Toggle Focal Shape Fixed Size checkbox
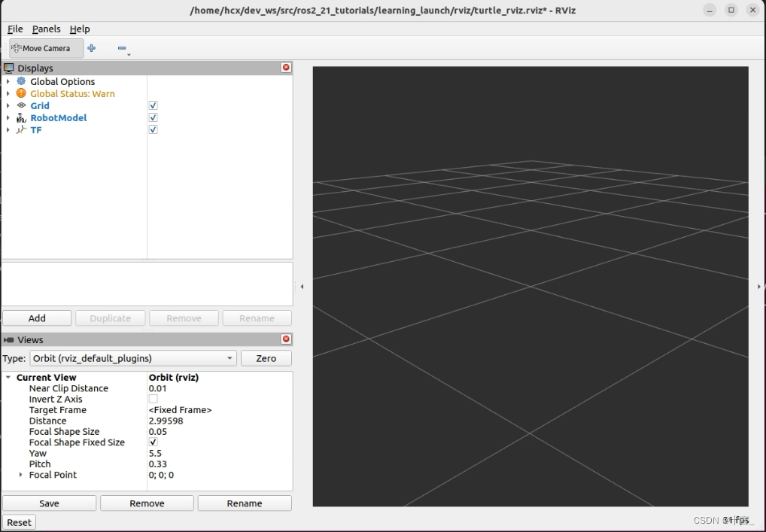This screenshot has width=766, height=532. [153, 442]
